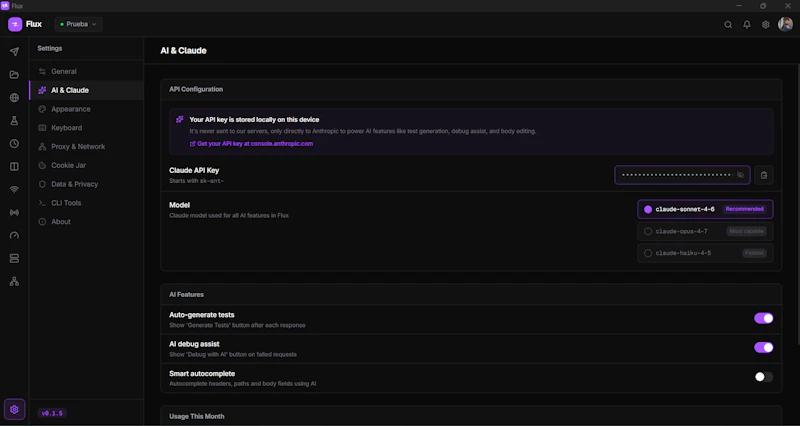Open the clock history icon in sidebar
The height and width of the screenshot is (426, 800).
coord(14,143)
